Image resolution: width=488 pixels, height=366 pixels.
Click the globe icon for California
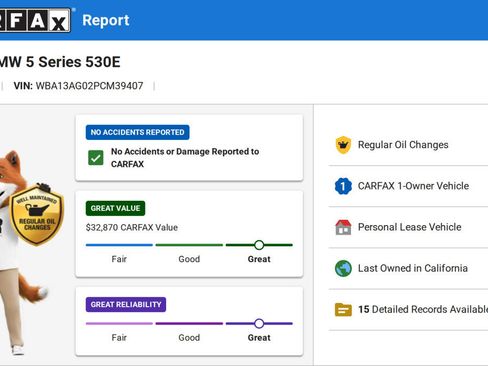click(343, 268)
